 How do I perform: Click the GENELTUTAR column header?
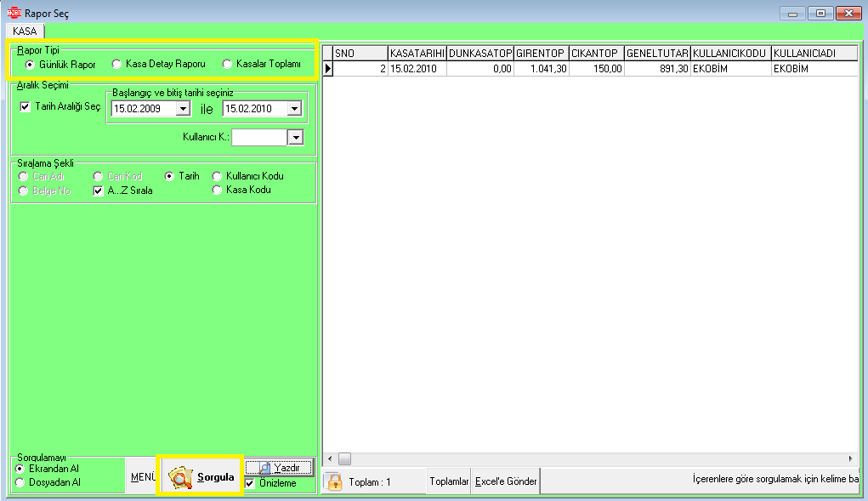[x=658, y=53]
